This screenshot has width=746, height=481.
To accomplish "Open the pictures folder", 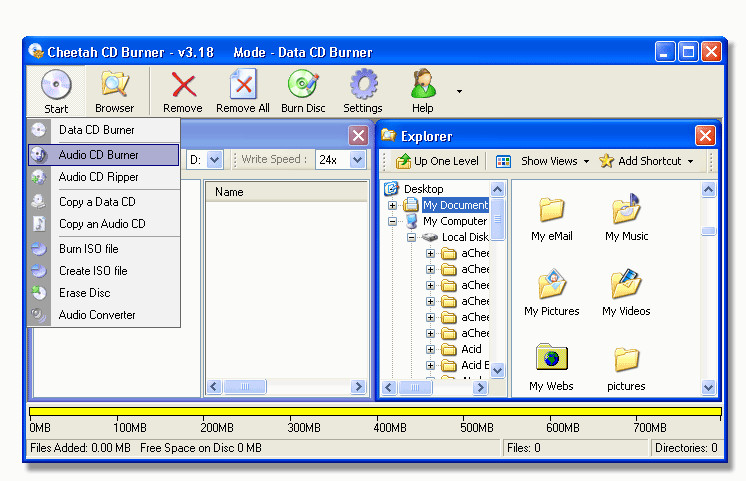I will tap(626, 369).
